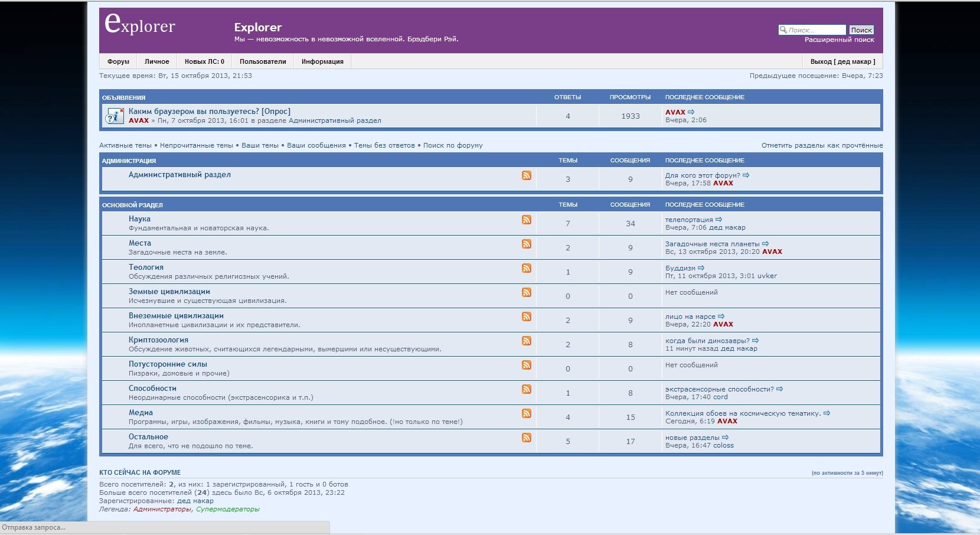Open the Пользователи menu item
The image size is (980, 535).
(263, 61)
